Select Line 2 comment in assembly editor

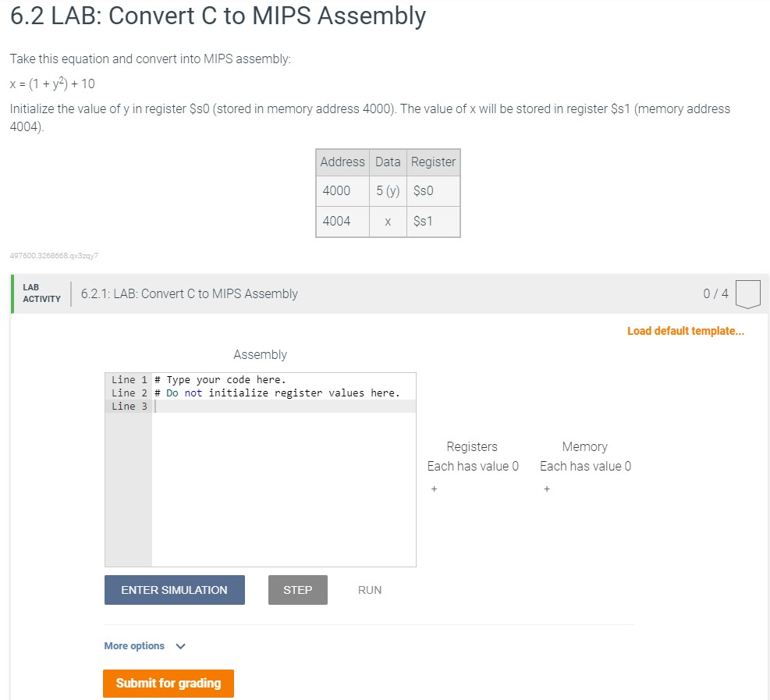(277, 393)
